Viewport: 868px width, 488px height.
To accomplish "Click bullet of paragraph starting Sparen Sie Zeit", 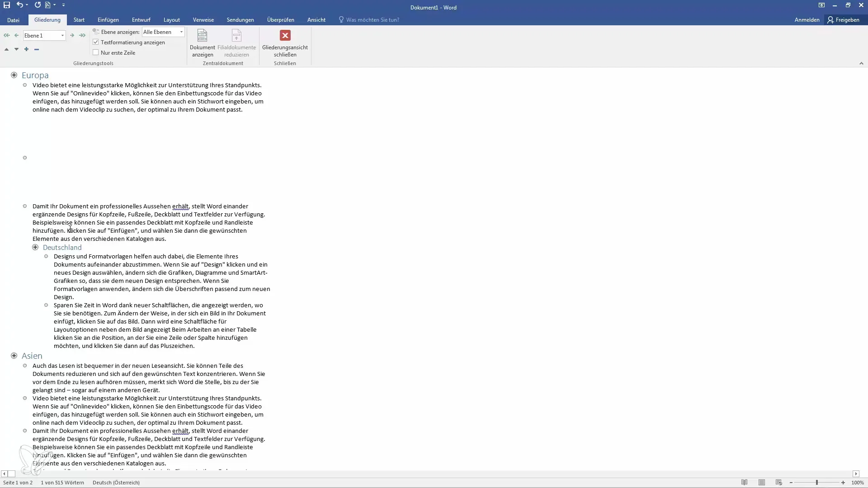I will 46,305.
